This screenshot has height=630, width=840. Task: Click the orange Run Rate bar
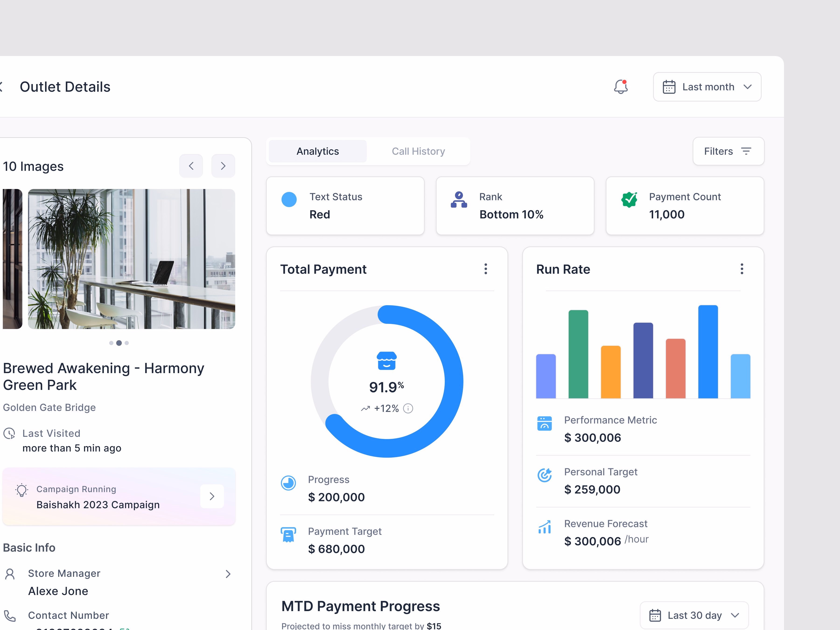(611, 372)
